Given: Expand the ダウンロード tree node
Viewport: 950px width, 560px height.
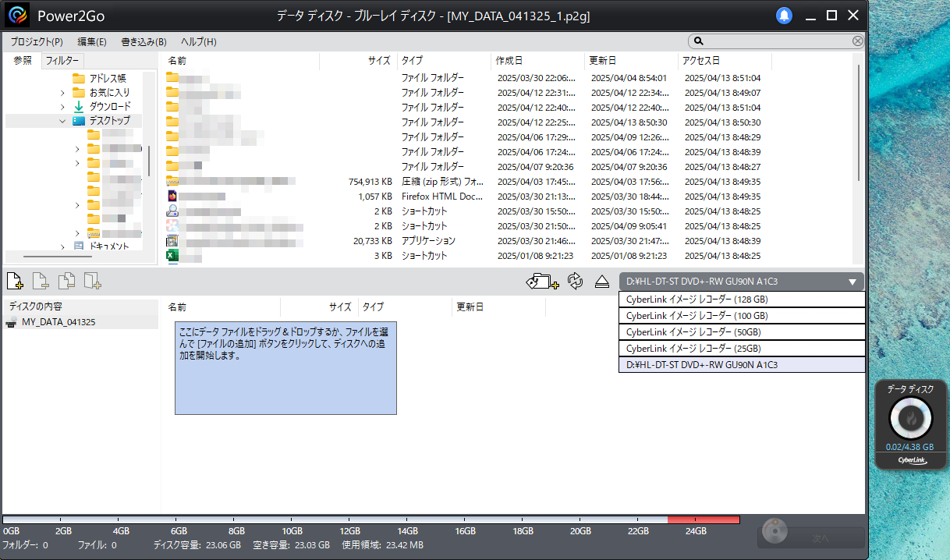Looking at the screenshot, I should [62, 106].
